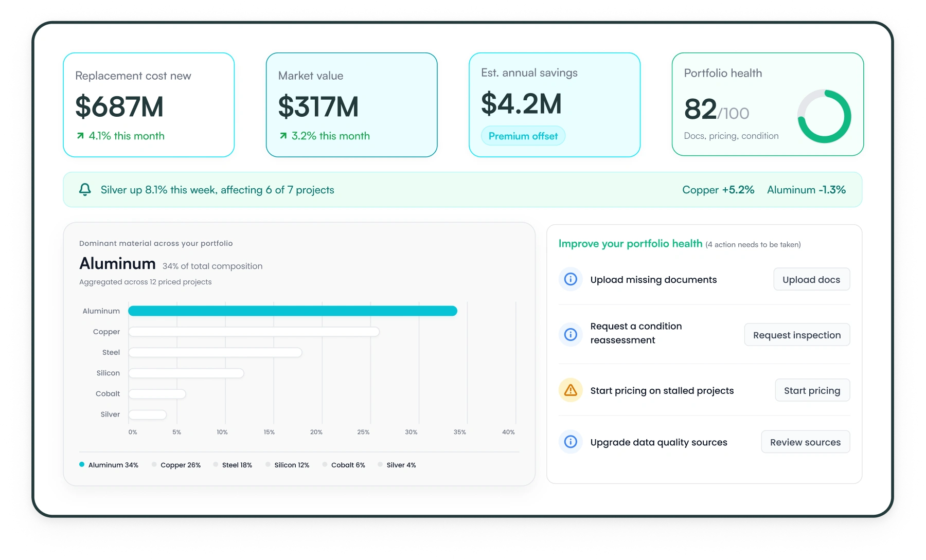Image resolution: width=926 pixels, height=560 pixels.
Task: Open the Market value card
Action: [351, 105]
